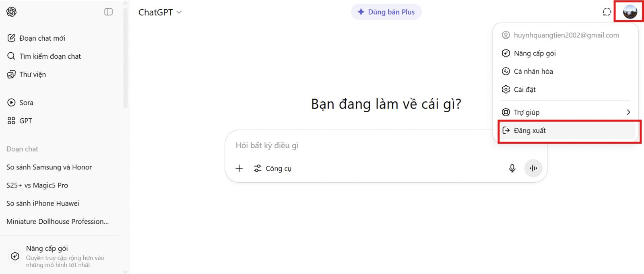Screen dimensions: 644x274
Task: Click the Sora play icon
Action: point(11,103)
